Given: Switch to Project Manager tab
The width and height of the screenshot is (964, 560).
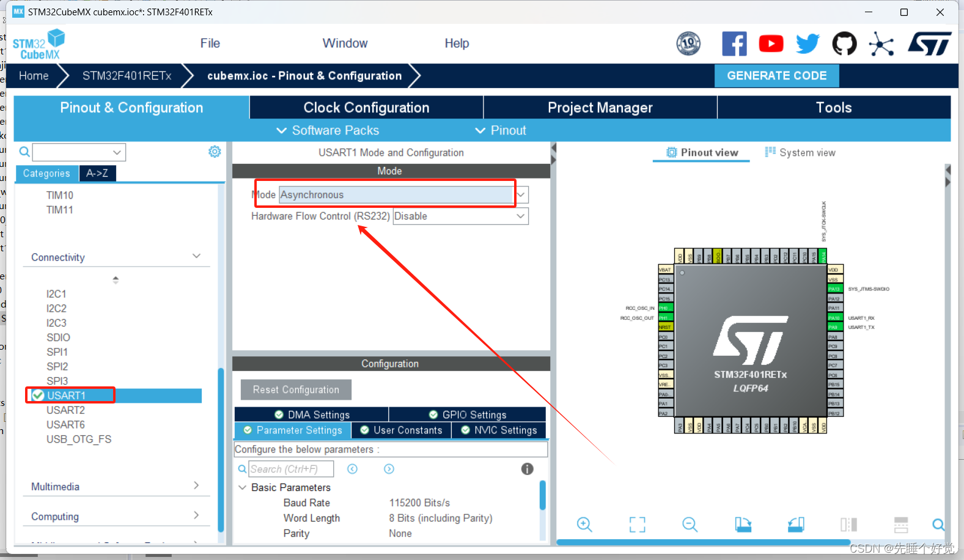Looking at the screenshot, I should pos(600,108).
